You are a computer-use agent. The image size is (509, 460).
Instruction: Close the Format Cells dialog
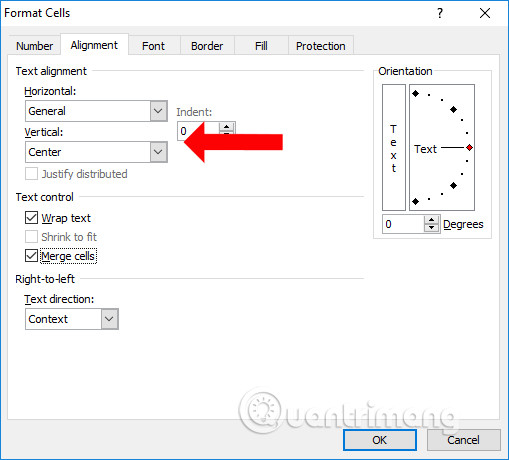485,13
